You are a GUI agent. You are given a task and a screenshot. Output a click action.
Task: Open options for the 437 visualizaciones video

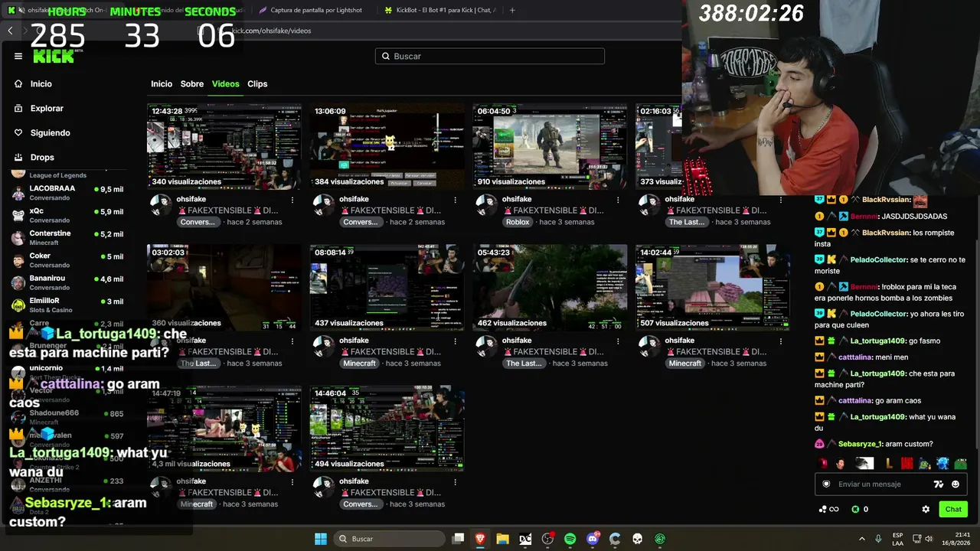click(x=456, y=341)
